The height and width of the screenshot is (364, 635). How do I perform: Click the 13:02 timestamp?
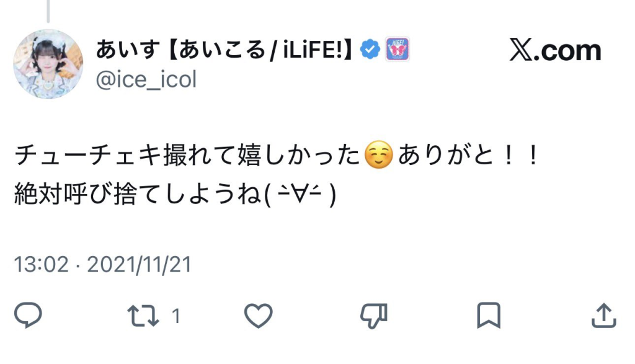(41, 265)
